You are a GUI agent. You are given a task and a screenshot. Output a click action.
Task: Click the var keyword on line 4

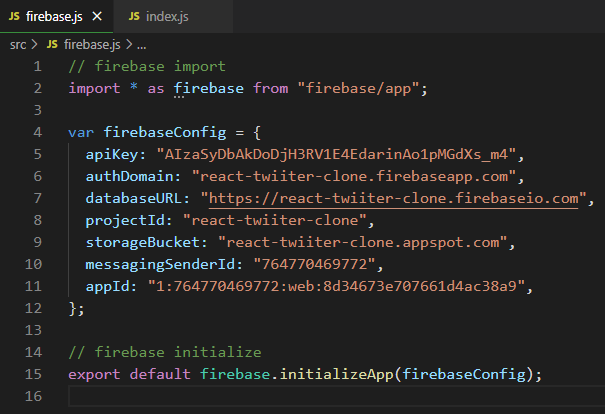(81, 132)
